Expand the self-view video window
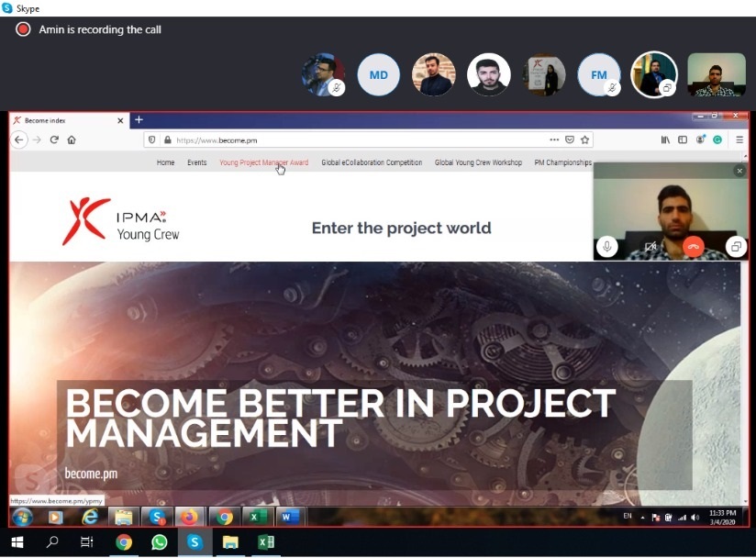756x558 pixels. pyautogui.click(x=735, y=246)
